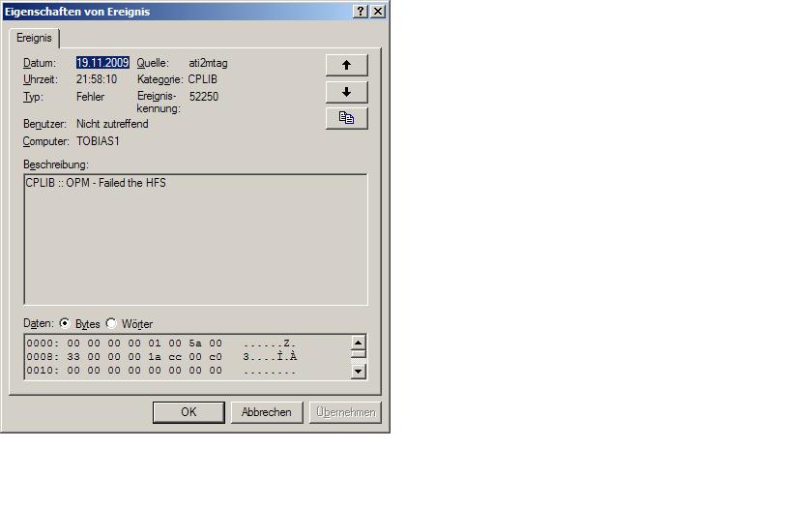Click the Datum label

click(40, 63)
